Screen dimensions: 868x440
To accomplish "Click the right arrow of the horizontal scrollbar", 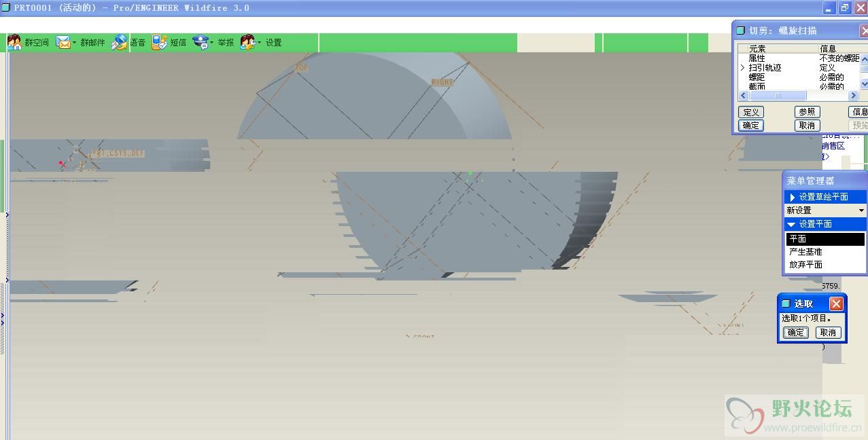I will 854,96.
